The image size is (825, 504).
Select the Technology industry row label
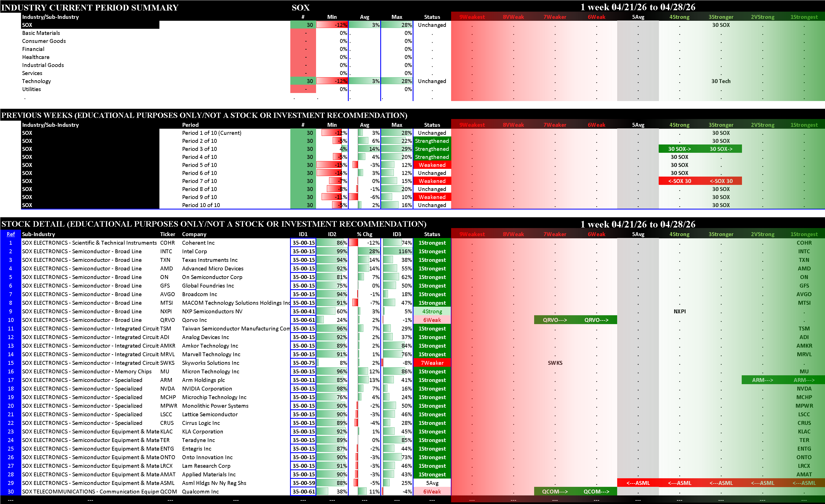click(x=37, y=81)
